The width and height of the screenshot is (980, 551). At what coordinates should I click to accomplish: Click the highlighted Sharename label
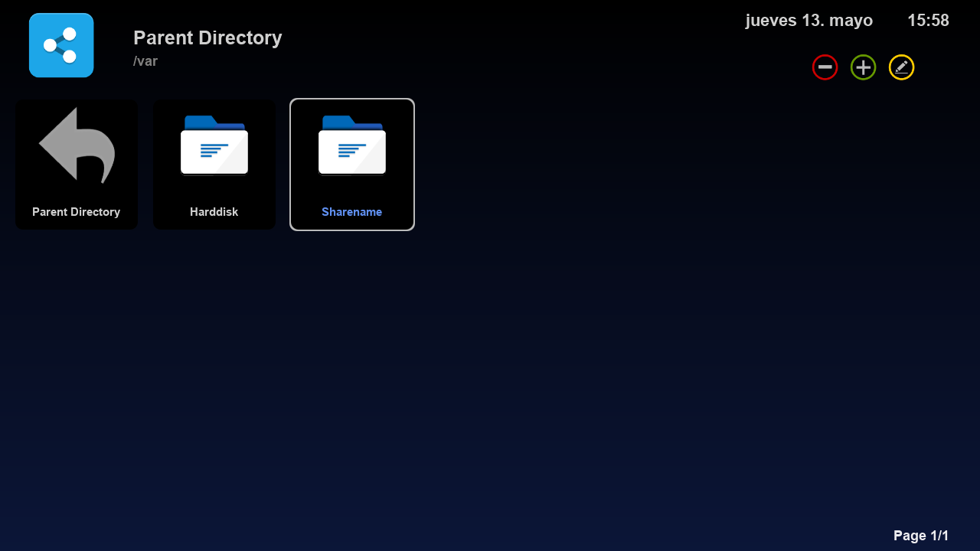click(351, 212)
